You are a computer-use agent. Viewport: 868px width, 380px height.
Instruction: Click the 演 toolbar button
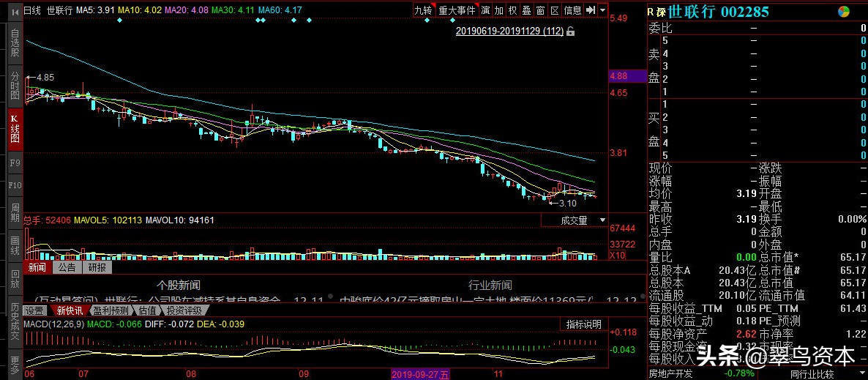(485, 10)
